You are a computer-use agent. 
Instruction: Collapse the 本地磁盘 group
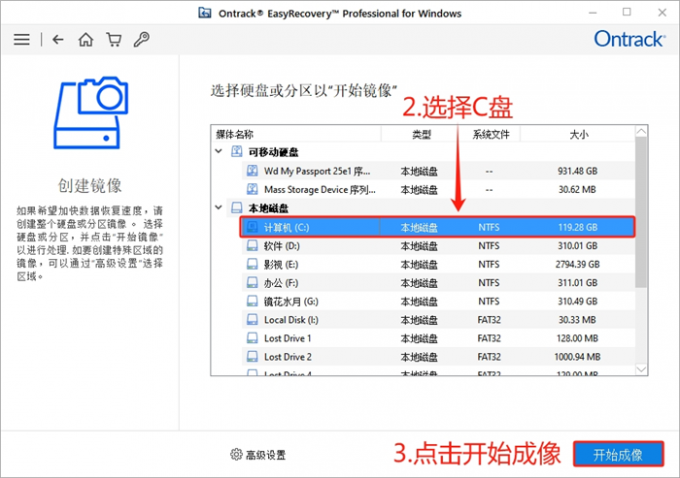tap(219, 208)
